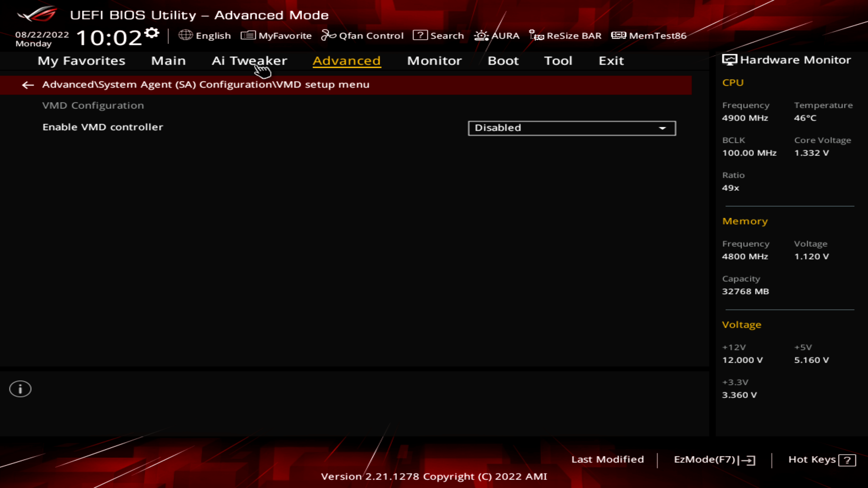Click the MyFavorite list icon
The width and height of the screenshot is (868, 488).
(x=248, y=35)
